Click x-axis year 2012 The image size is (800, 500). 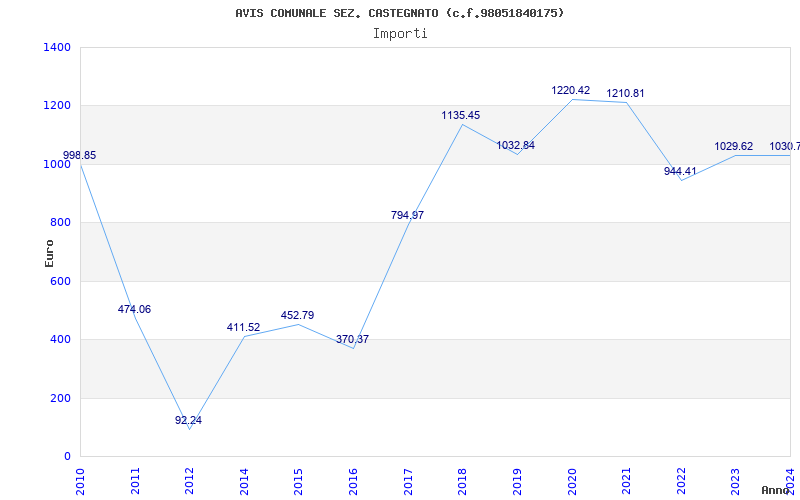189,481
